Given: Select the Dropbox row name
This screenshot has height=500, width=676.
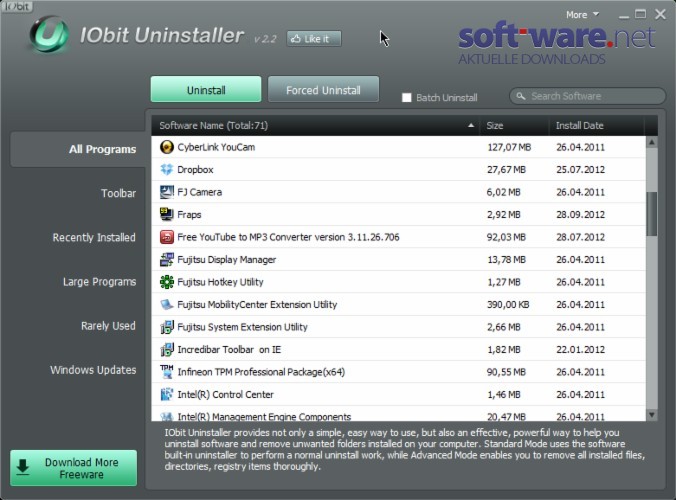Looking at the screenshot, I should (195, 169).
